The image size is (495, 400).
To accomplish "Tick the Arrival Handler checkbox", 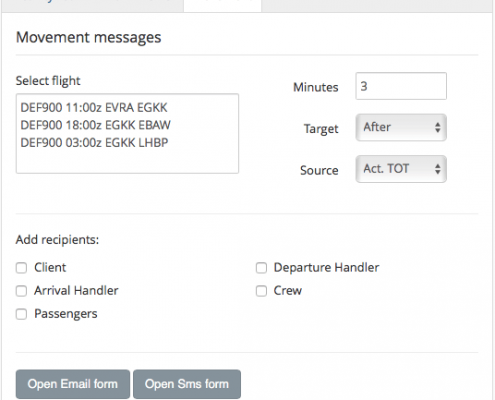I will 21,291.
